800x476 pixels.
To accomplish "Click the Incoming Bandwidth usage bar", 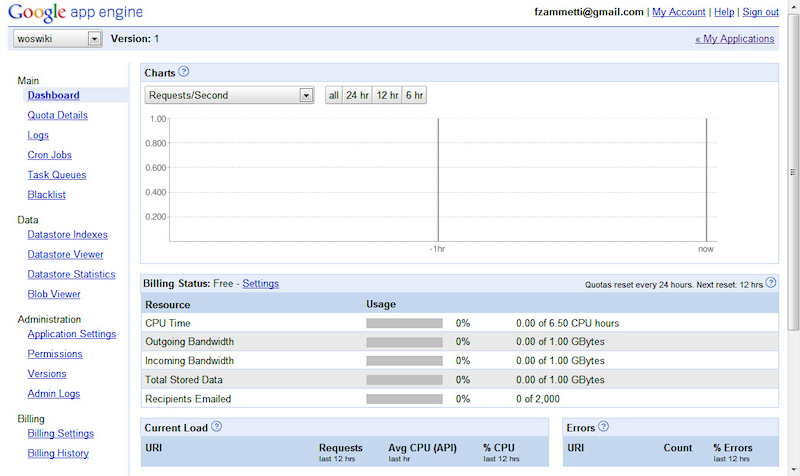I will tap(405, 361).
